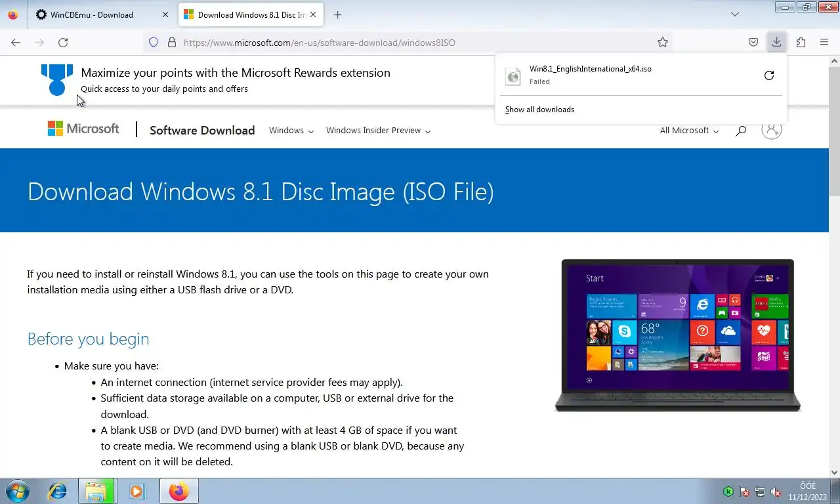Bookmark this page with the star
The image size is (840, 504).
[663, 42]
